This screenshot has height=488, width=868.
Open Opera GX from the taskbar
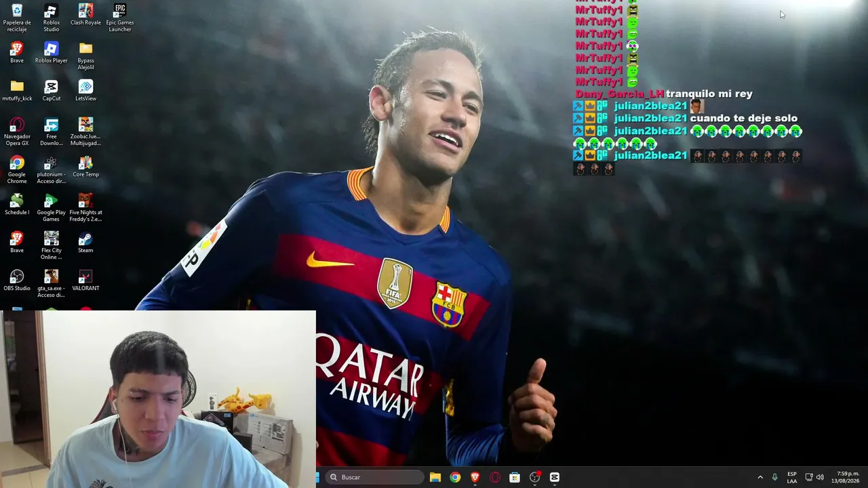(495, 477)
